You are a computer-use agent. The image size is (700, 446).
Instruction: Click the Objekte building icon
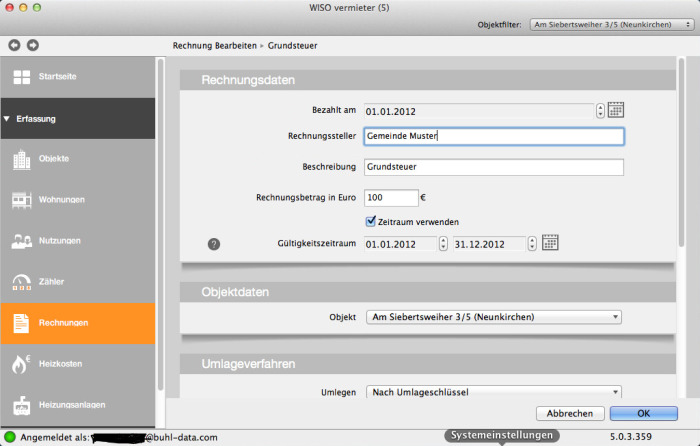(x=21, y=159)
